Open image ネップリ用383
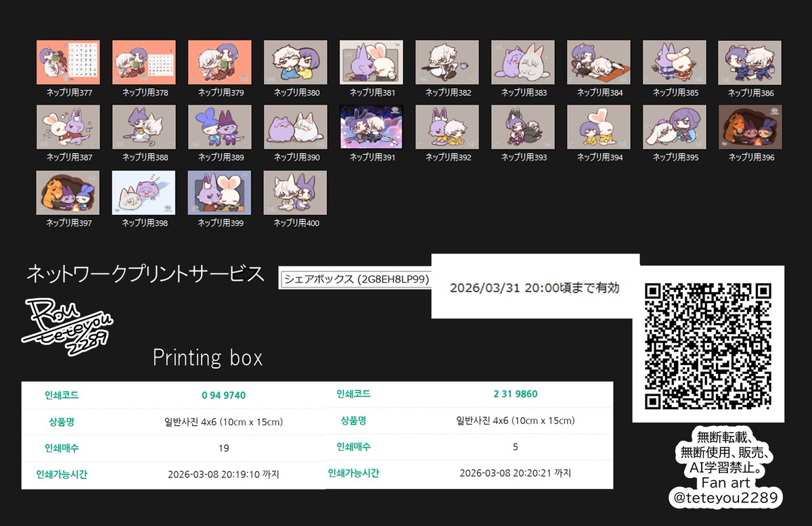This screenshot has height=526, width=812. pyautogui.click(x=523, y=62)
